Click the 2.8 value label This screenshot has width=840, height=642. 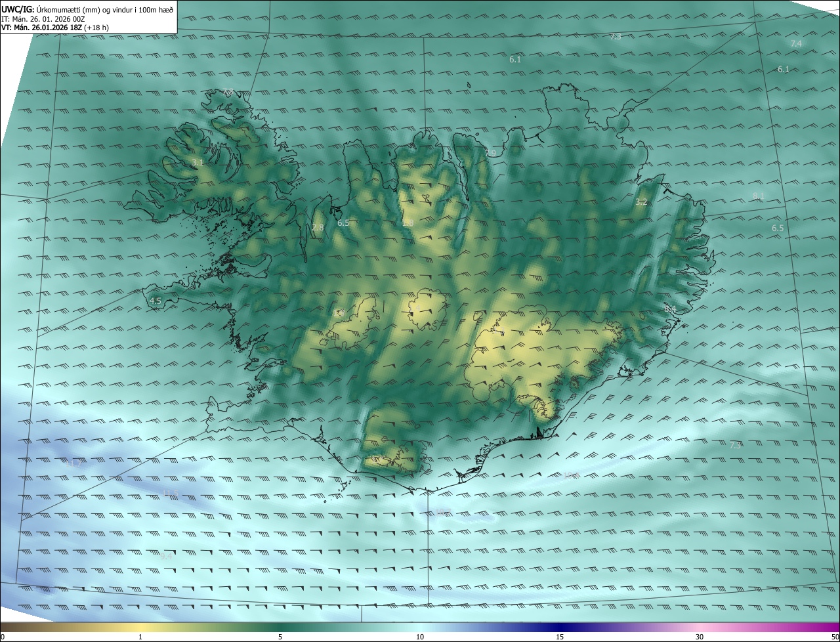click(x=318, y=227)
